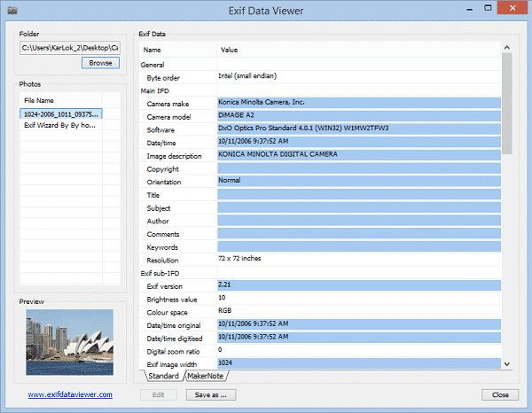Click the Author value field
Viewport: 532px width, 413px height.
[358, 221]
